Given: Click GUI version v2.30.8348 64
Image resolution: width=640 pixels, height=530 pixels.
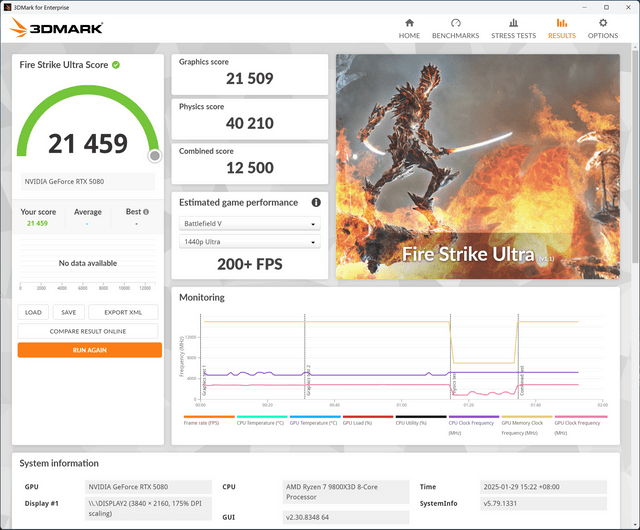Looking at the screenshot, I should point(346,517).
